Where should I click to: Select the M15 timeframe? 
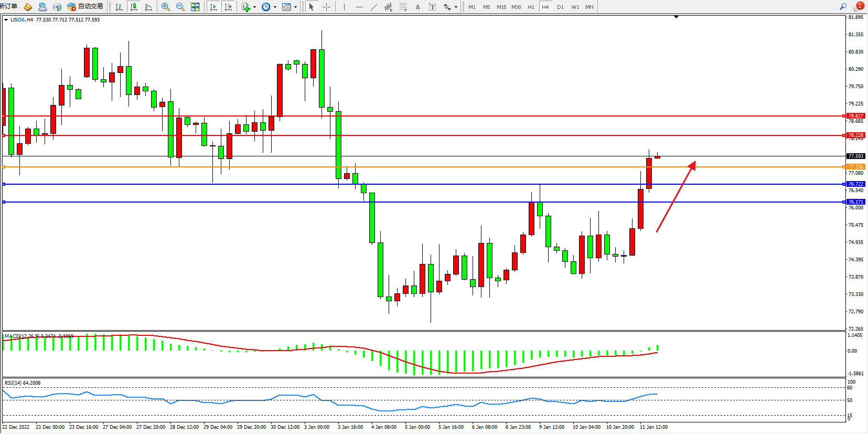click(x=501, y=7)
